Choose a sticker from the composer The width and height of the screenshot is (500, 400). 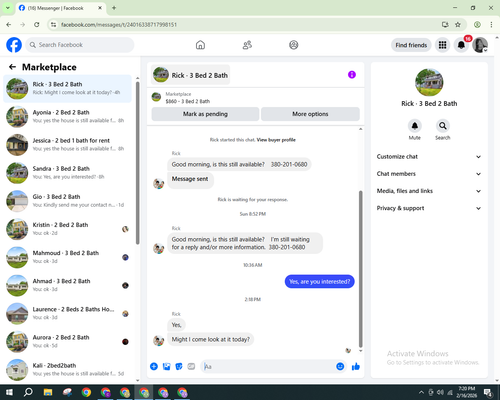tap(179, 367)
